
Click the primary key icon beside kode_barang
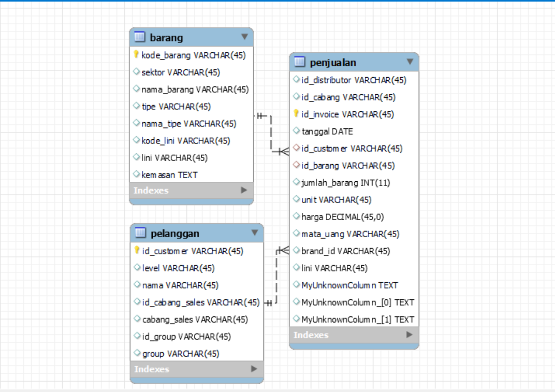point(135,55)
